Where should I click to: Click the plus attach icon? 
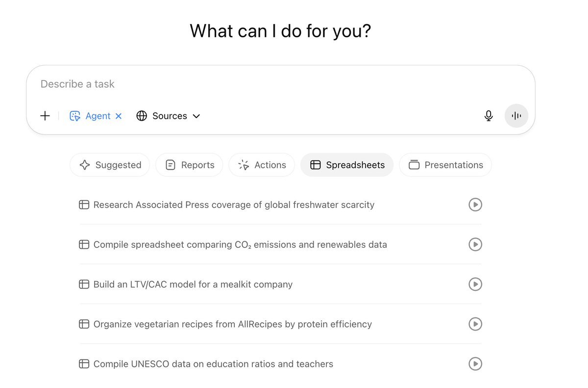tap(45, 116)
